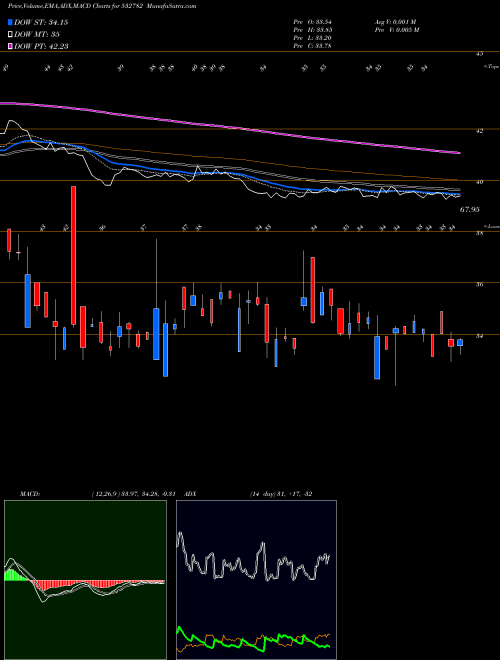
Task: Open the MACD indicator chart panel
Action: click(85, 580)
